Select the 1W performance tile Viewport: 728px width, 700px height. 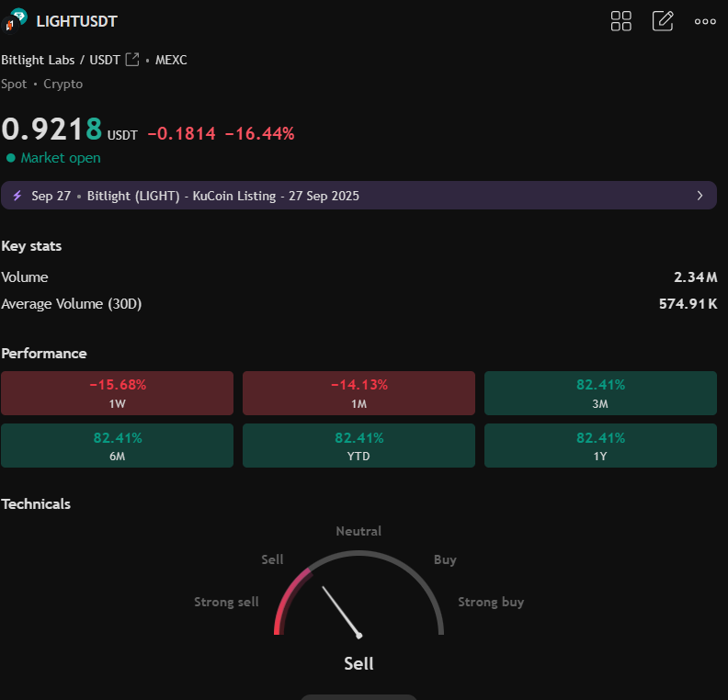117,393
